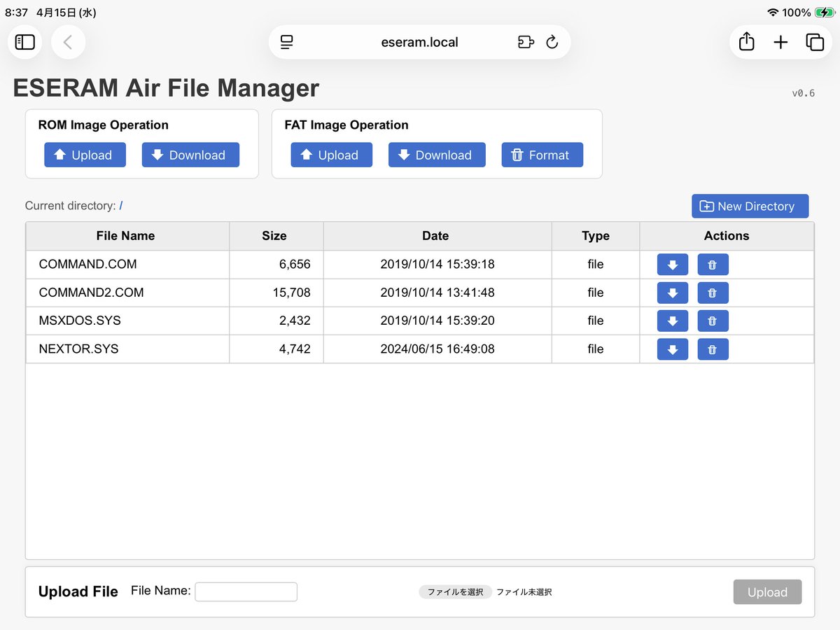Click the date 2019/10/14 15:39:18
The image size is (840, 630).
click(437, 265)
